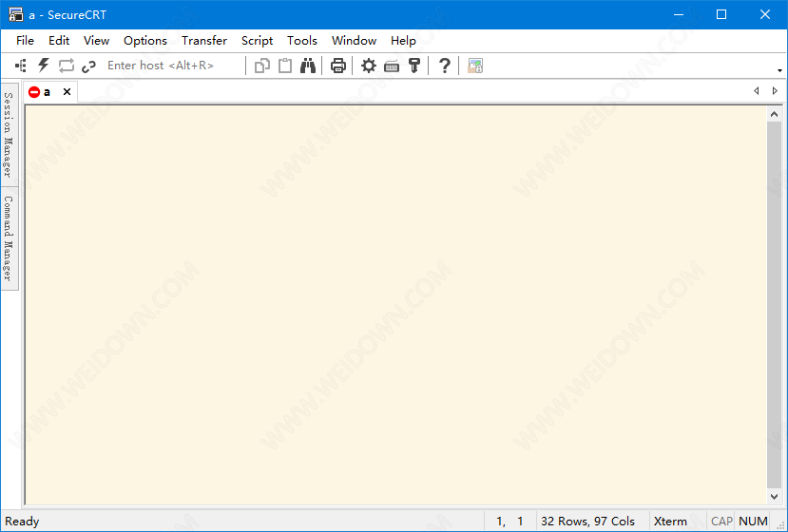
Task: Open the Window menu
Action: pos(355,41)
